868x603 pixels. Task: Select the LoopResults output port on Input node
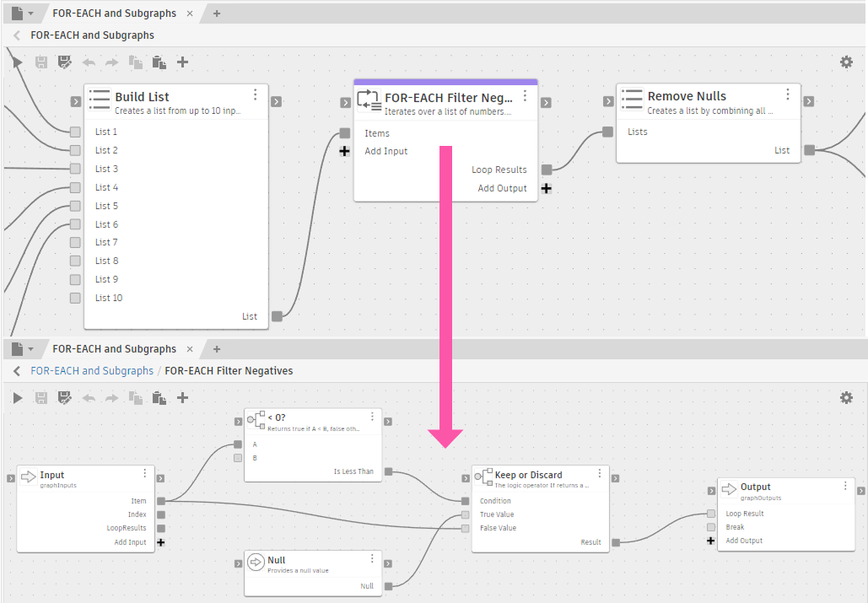click(160, 528)
